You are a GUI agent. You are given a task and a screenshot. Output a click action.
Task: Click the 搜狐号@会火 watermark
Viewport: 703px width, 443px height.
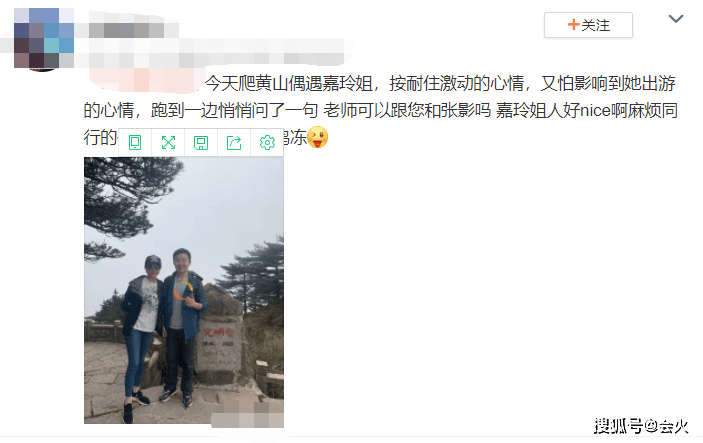pyautogui.click(x=641, y=426)
